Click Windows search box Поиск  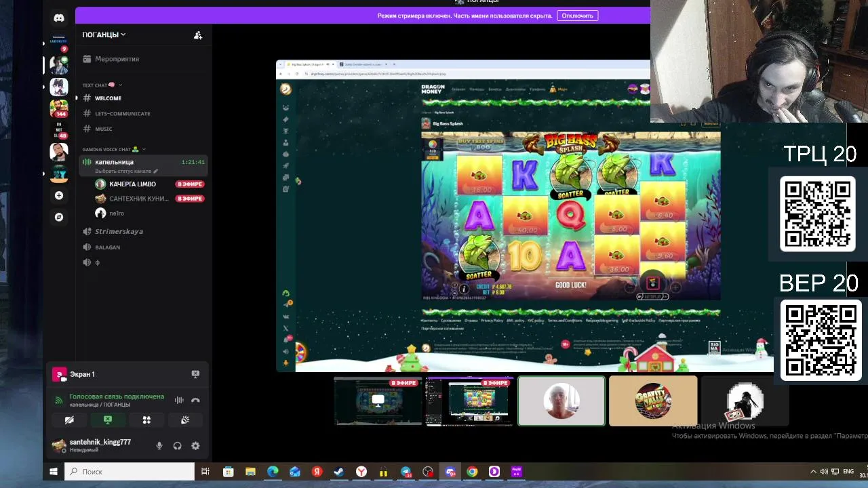click(130, 472)
